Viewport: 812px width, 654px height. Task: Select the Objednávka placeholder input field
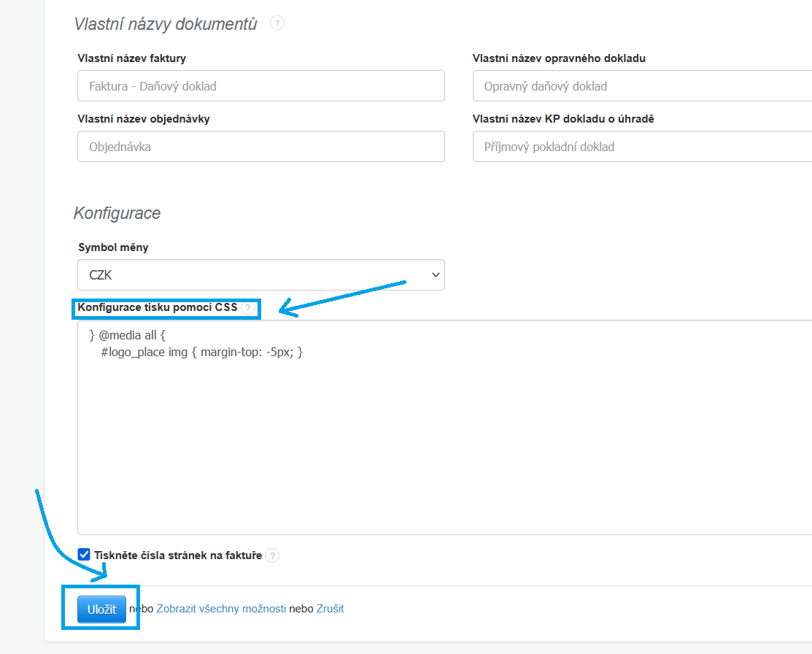tap(261, 147)
